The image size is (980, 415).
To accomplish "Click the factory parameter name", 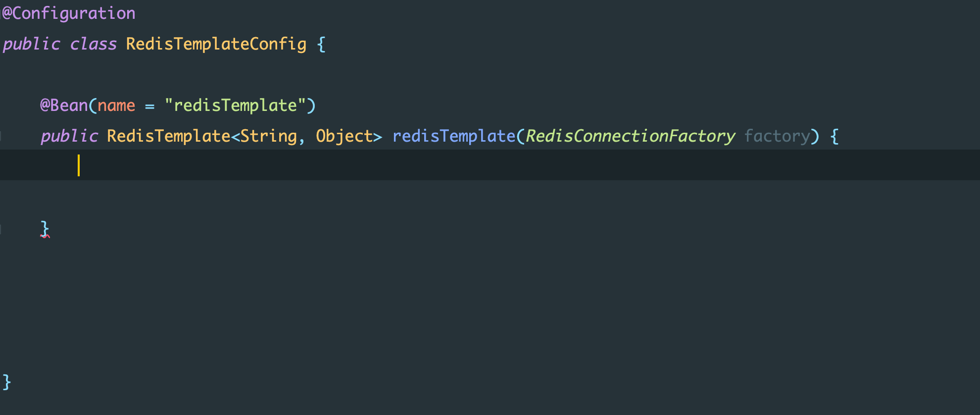I will (x=777, y=136).
